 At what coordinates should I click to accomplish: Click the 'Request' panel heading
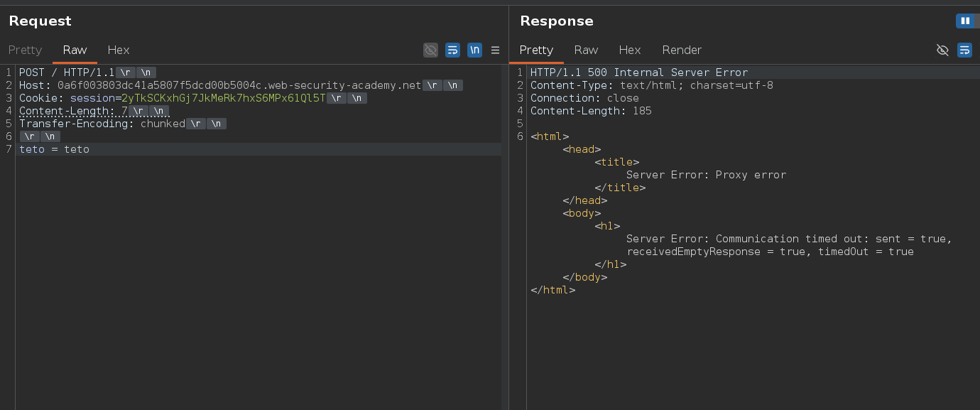(40, 21)
